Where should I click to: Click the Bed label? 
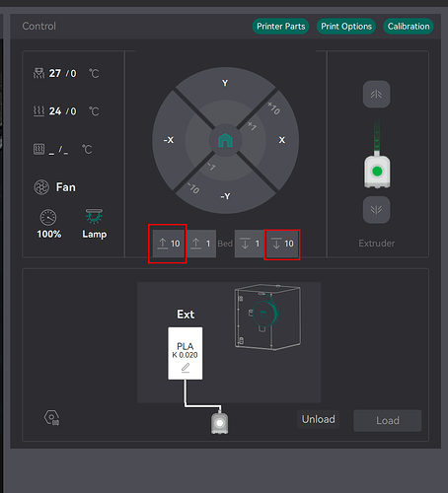pos(225,244)
